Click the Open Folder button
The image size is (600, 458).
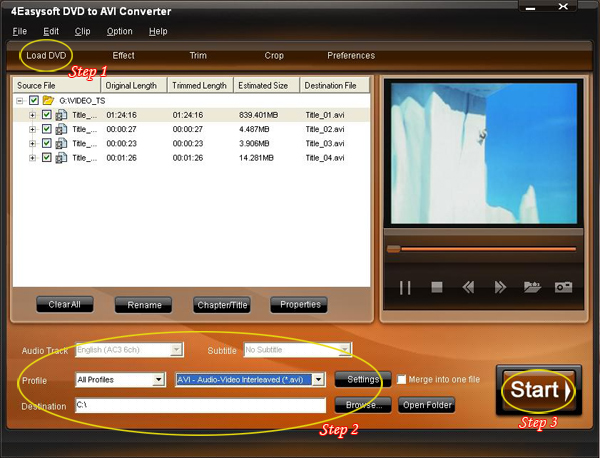coord(427,405)
